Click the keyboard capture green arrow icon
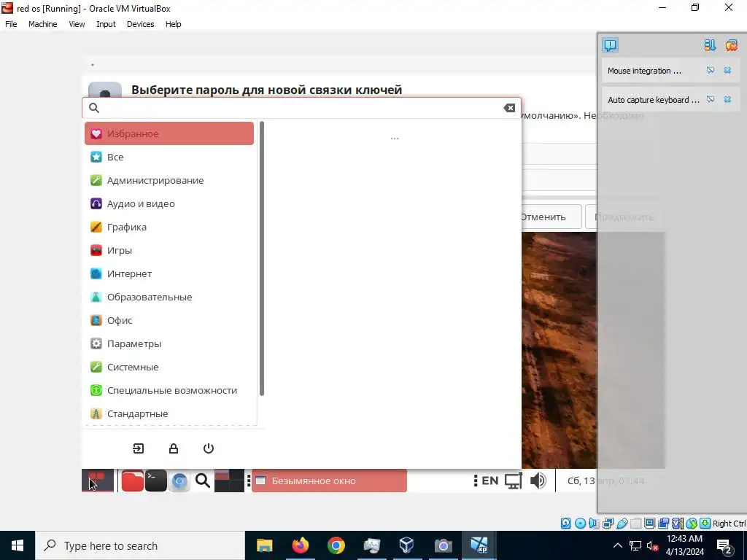This screenshot has width=747, height=560. [x=705, y=524]
